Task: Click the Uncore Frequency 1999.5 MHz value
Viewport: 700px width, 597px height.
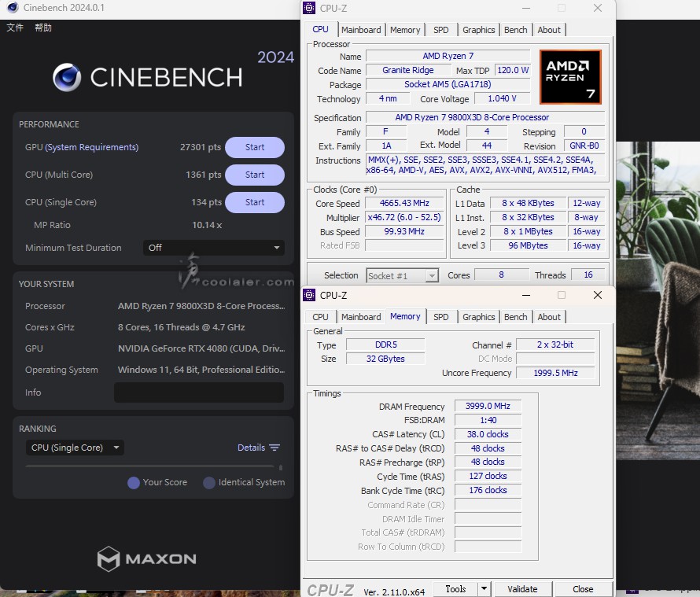Action: (x=555, y=373)
